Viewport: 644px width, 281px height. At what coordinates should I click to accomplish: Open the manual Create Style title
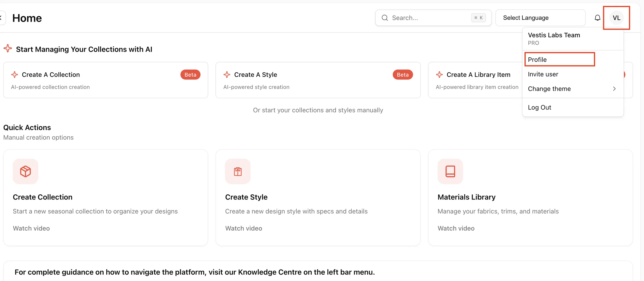tap(246, 197)
